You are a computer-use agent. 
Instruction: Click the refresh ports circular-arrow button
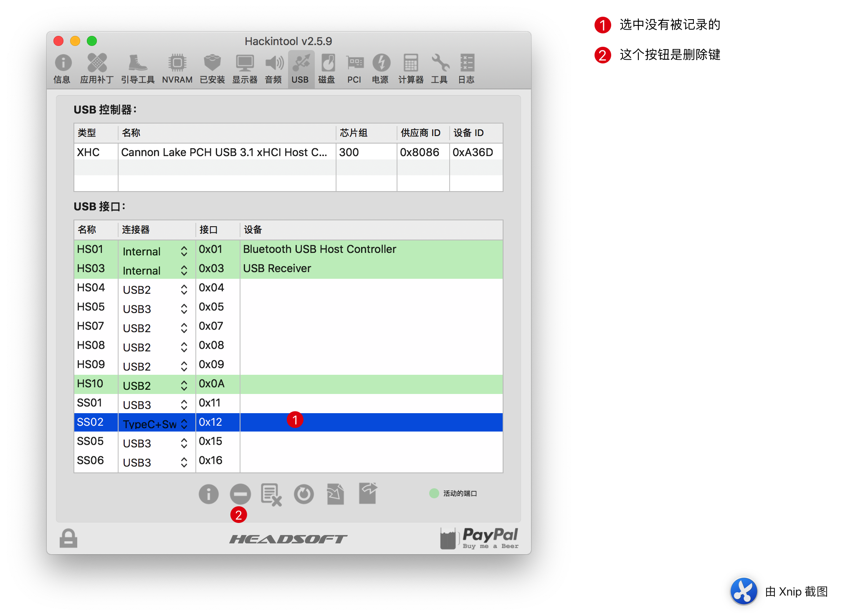coord(304,495)
